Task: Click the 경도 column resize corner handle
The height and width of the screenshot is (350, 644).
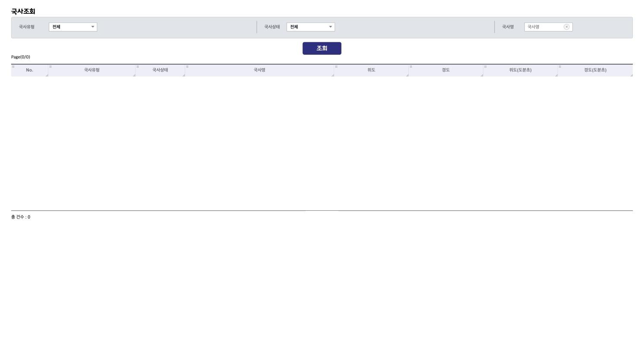Action: pos(481,75)
